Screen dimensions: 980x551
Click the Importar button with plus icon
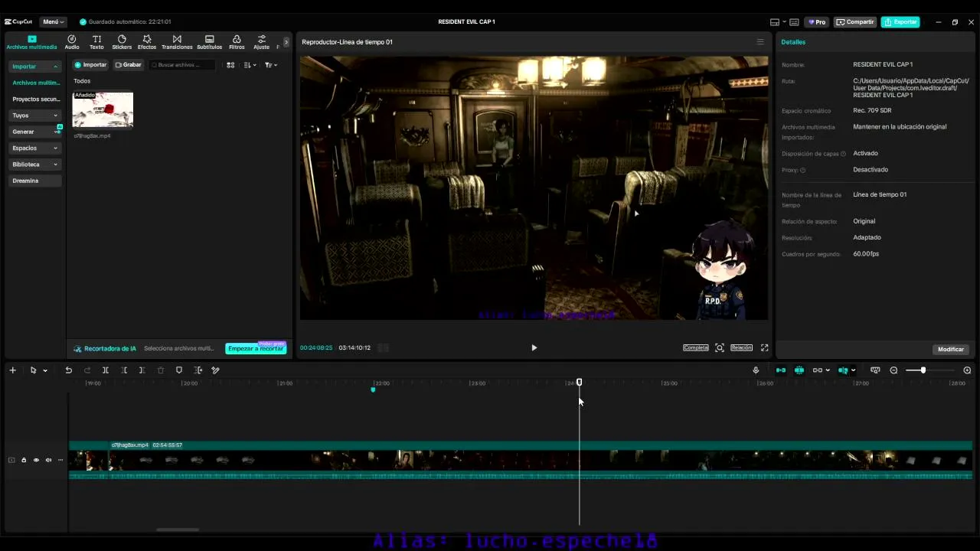[90, 65]
